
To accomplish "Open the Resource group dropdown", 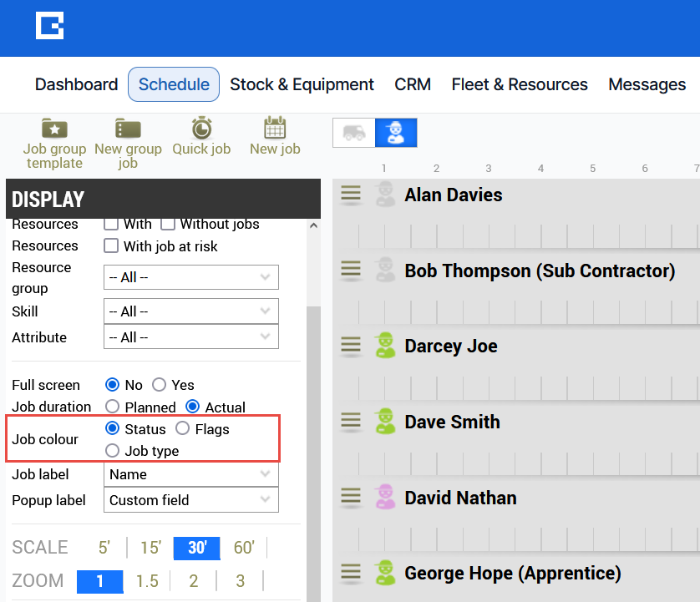I will coord(190,277).
